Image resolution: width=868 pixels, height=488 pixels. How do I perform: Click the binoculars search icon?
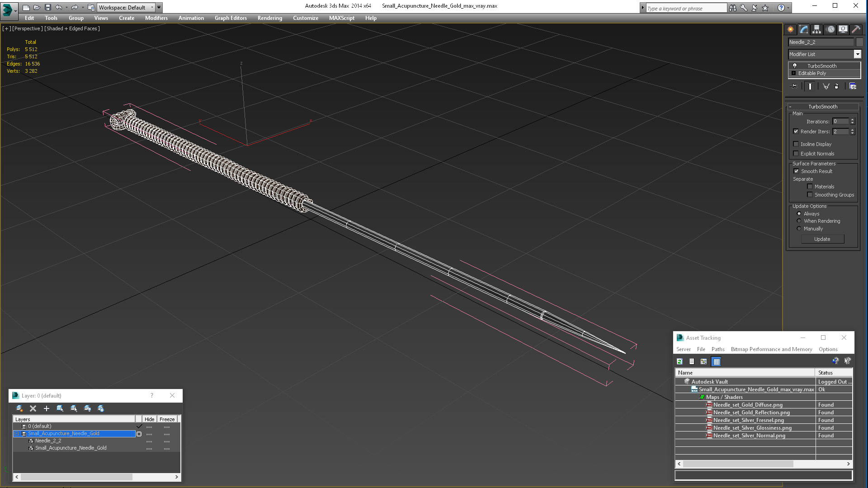[733, 8]
